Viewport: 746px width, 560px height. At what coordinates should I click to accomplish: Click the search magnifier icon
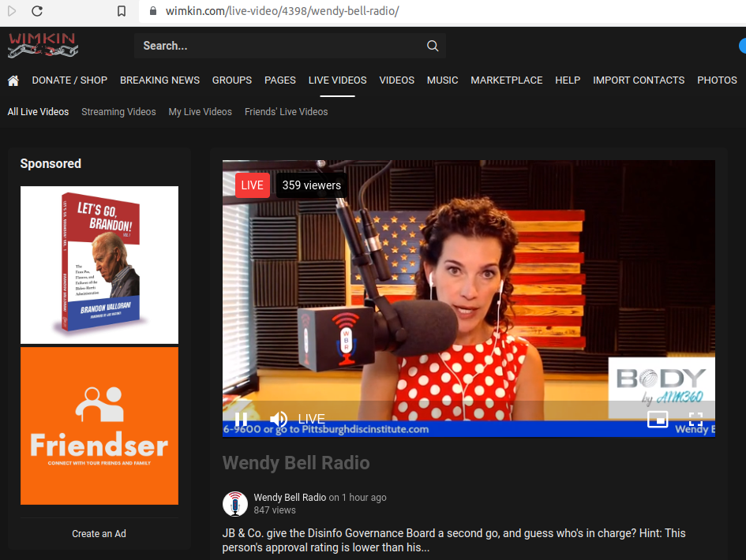click(x=433, y=46)
